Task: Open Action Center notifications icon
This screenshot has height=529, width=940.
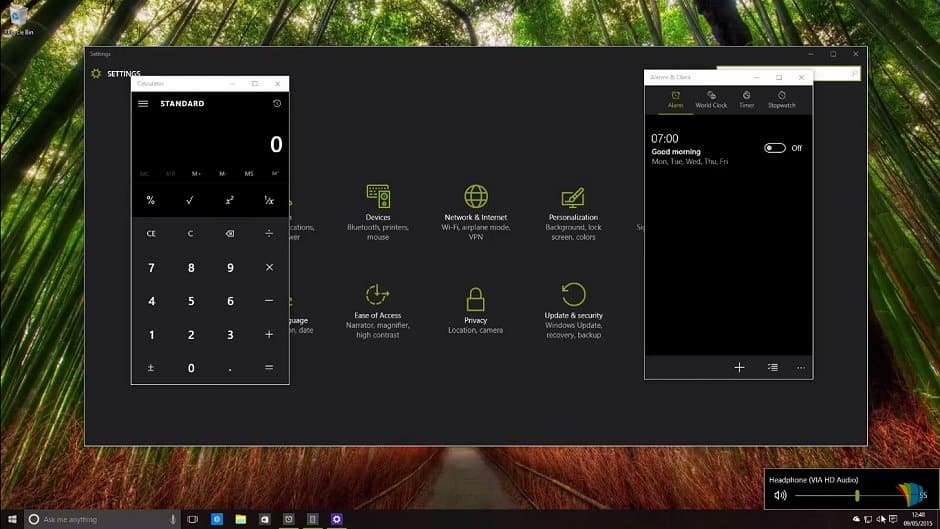Action: click(x=893, y=519)
